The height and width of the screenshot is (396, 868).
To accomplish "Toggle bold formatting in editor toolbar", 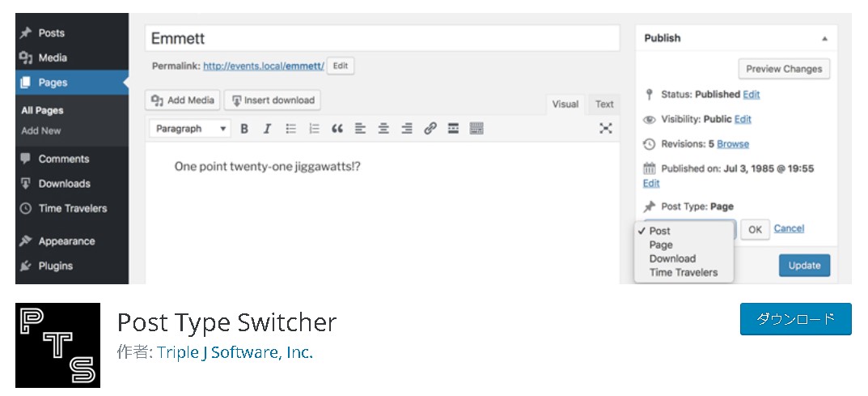I will (244, 129).
